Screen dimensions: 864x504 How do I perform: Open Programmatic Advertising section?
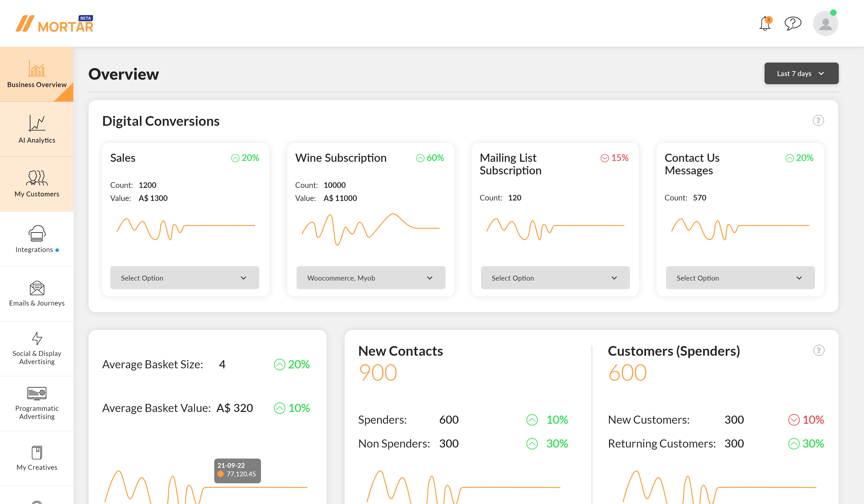click(37, 404)
